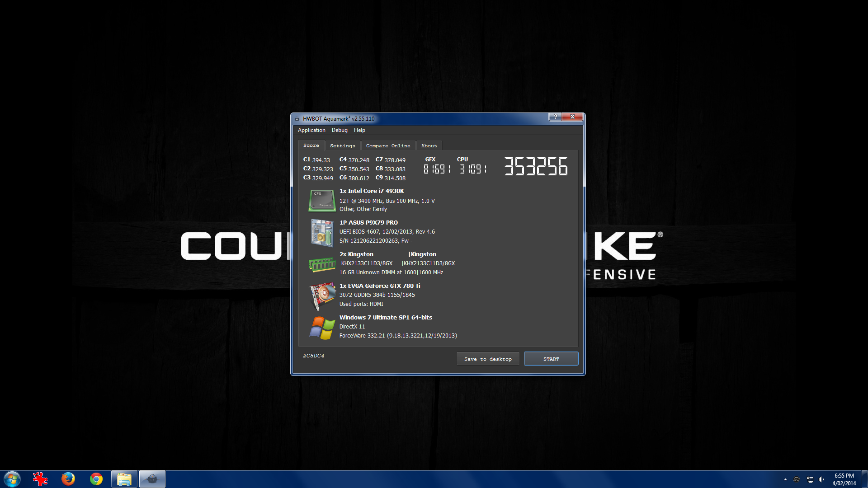Switch to the Settings tab
This screenshot has width=868, height=488.
coord(343,146)
